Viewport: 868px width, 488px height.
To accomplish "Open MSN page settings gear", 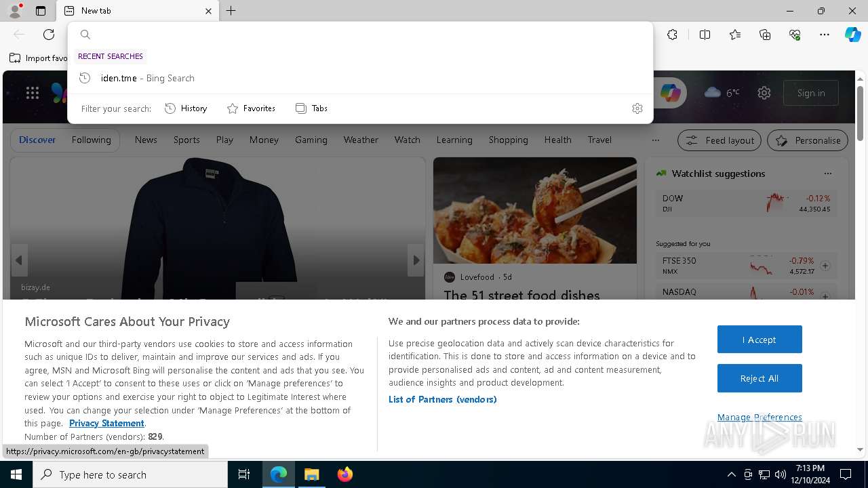I will coord(764,93).
